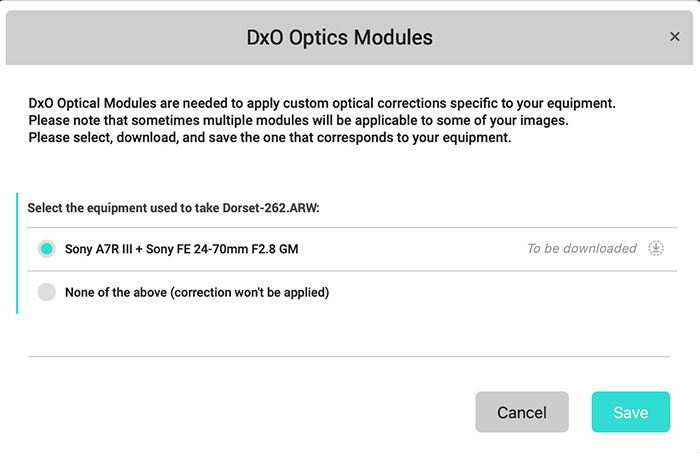This screenshot has width=700, height=469.
Task: Click the Dorset-262.ARW equipment prompt heading
Action: click(x=183, y=207)
